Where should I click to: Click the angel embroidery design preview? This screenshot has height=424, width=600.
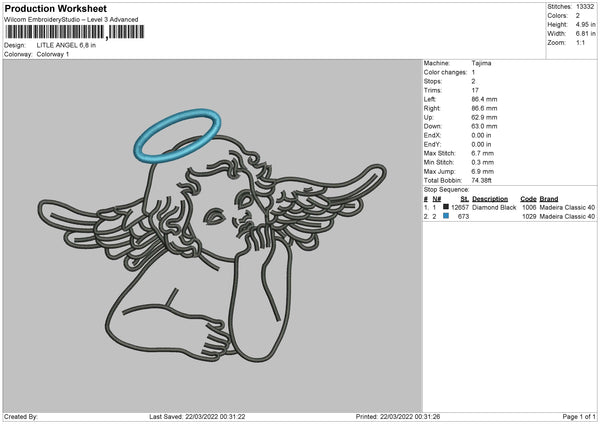[212, 236]
